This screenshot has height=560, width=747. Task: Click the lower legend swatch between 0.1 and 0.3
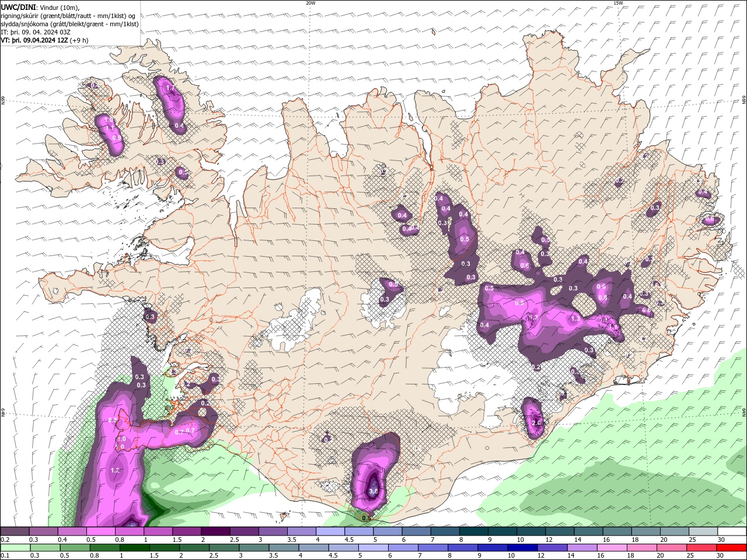(15, 547)
